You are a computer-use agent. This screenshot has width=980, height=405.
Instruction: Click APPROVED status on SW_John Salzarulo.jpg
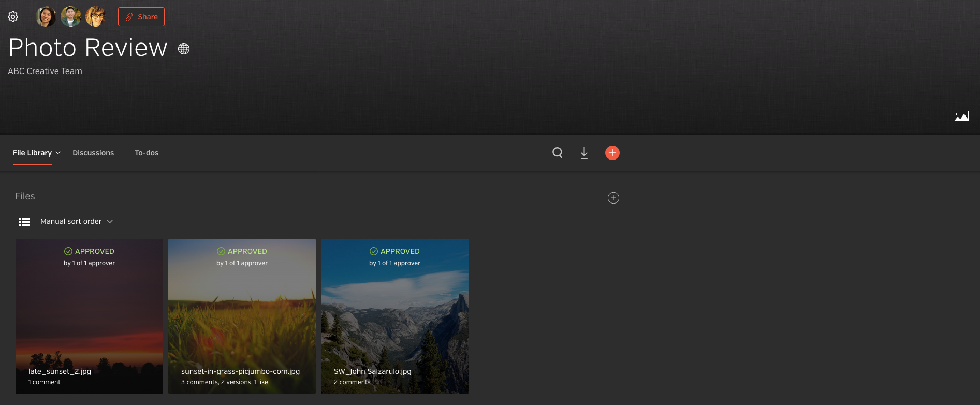pos(394,251)
